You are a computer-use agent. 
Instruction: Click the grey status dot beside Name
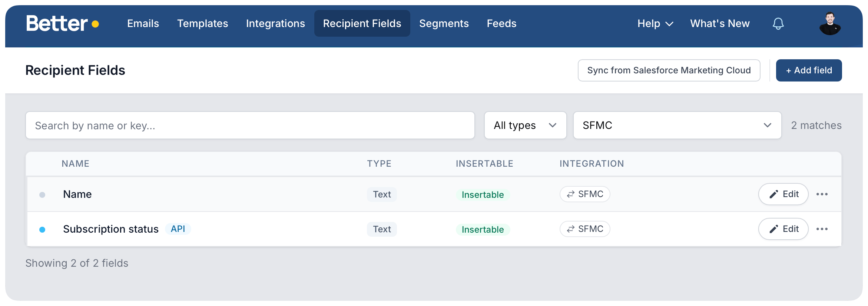click(42, 195)
